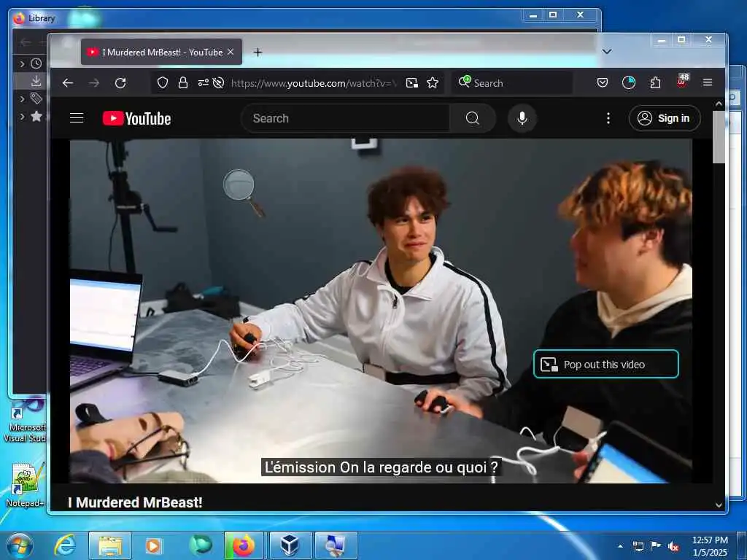747x560 pixels.
Task: Save page to Pocket
Action: (x=602, y=83)
